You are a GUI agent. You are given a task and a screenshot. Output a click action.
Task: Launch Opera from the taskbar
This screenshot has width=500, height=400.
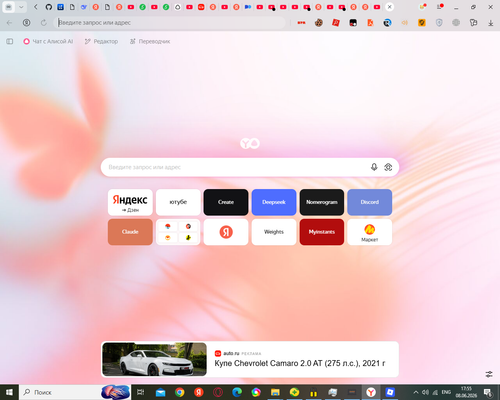pos(218,393)
